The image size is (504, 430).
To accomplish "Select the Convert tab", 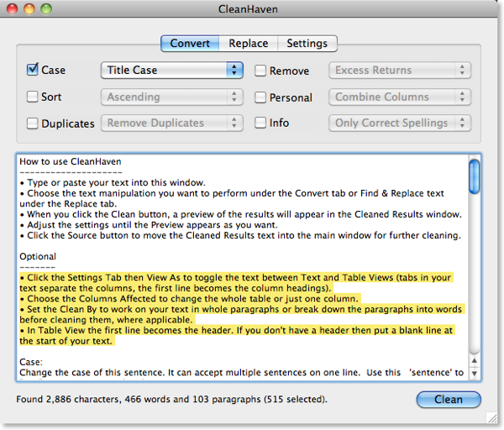I will (x=190, y=44).
